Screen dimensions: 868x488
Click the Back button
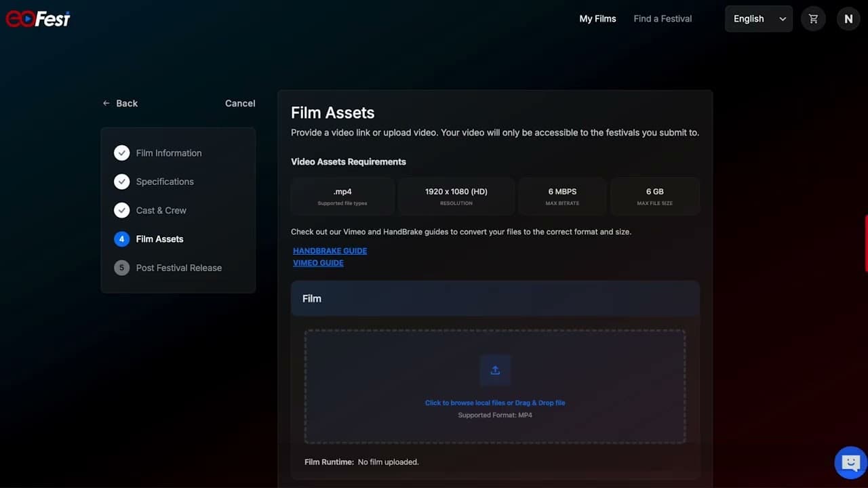(x=120, y=104)
